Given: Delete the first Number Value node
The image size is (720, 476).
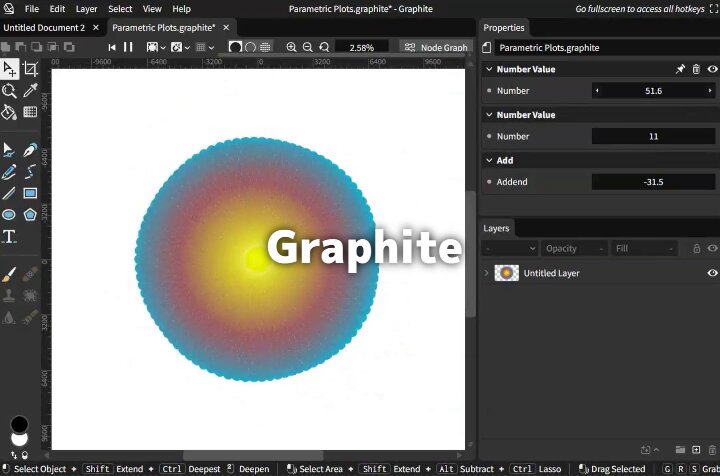Looking at the screenshot, I should click(x=696, y=69).
